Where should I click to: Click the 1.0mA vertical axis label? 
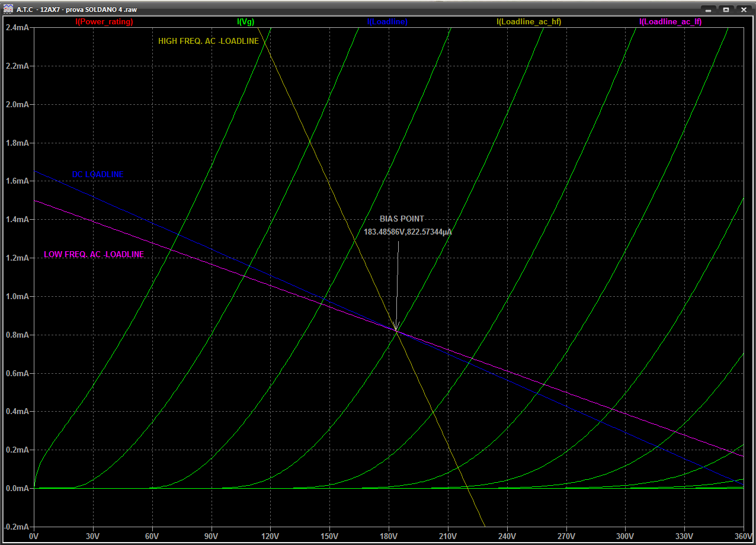coord(17,297)
